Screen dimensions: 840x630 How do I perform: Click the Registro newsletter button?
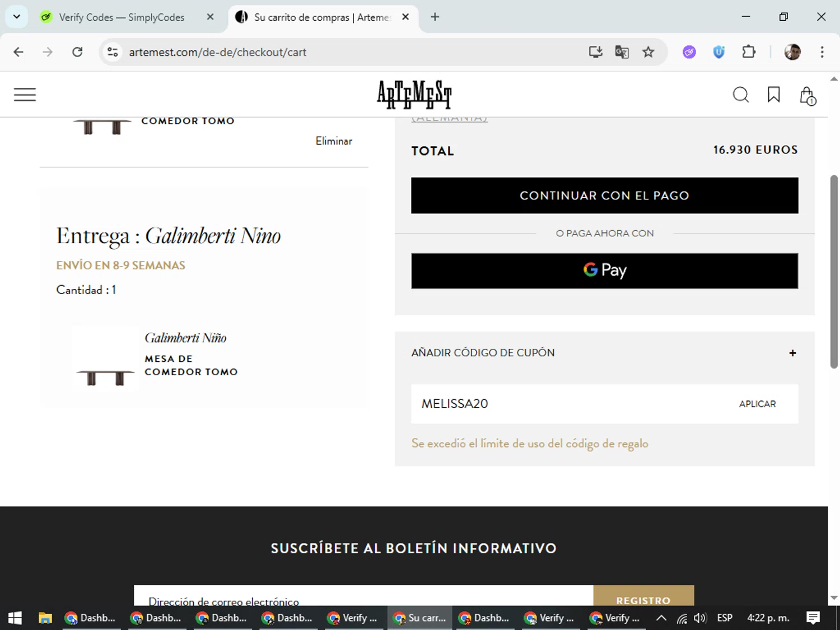click(643, 597)
